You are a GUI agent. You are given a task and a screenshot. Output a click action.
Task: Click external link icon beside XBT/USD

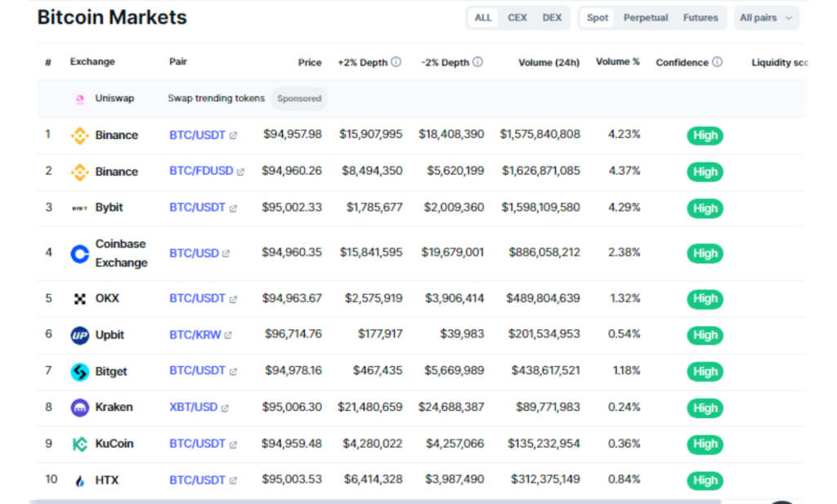coord(225,408)
